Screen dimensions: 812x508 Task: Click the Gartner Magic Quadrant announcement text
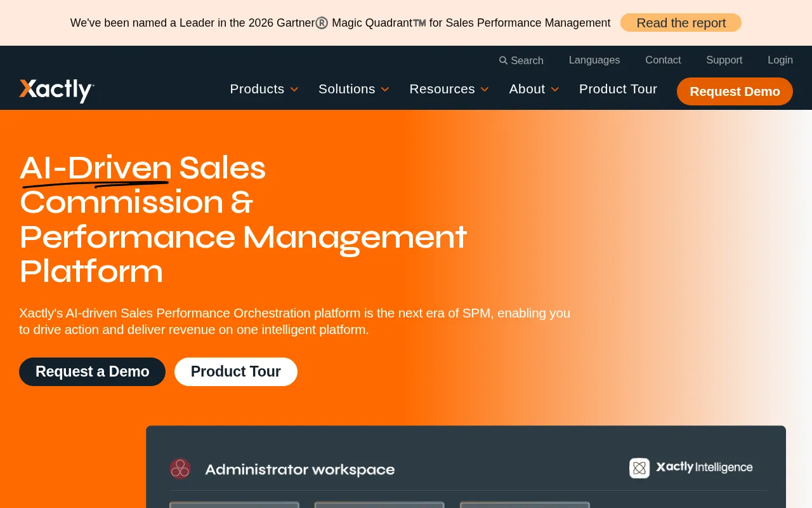coord(340,23)
